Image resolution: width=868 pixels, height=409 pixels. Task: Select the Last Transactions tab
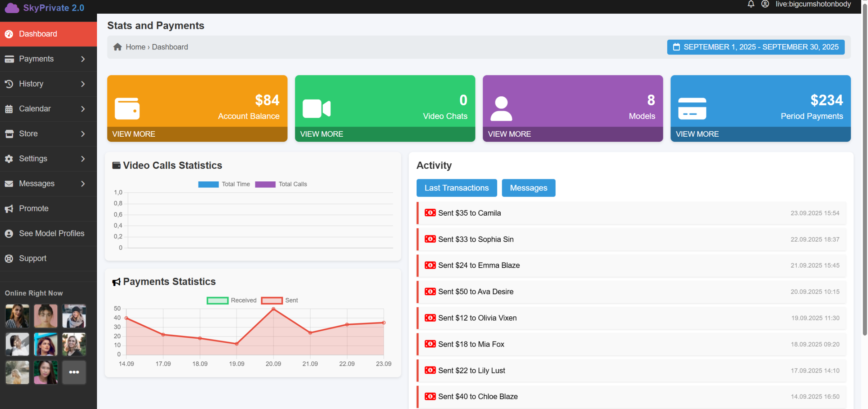tap(456, 188)
